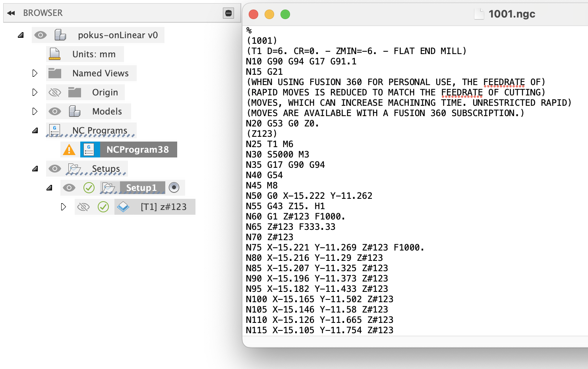Click the Units document icon

tap(55, 54)
